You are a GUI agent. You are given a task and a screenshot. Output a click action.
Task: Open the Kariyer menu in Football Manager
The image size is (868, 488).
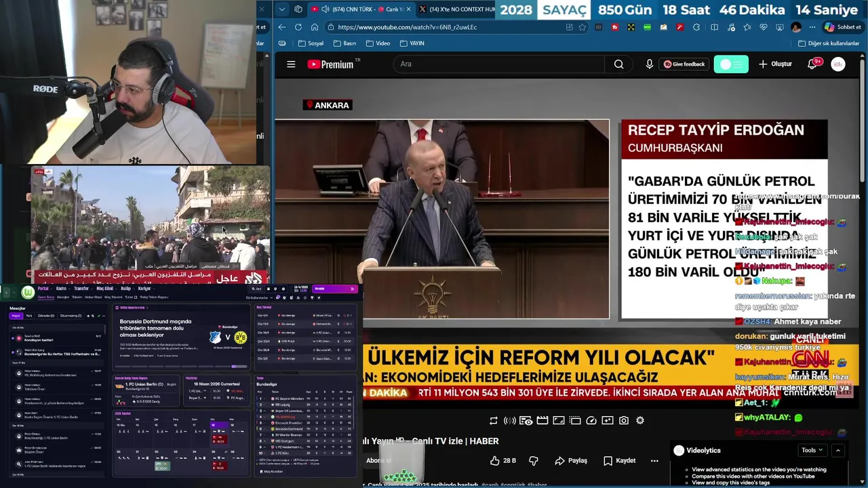(x=144, y=289)
